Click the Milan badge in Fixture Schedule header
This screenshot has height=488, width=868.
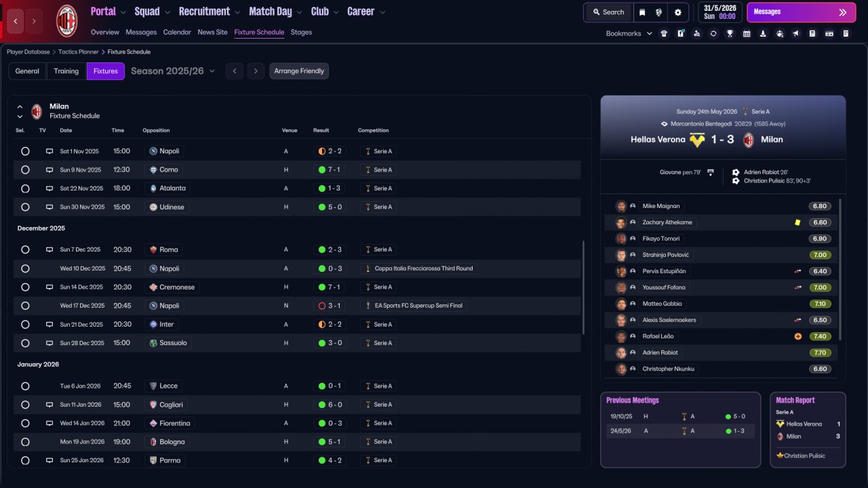tap(37, 111)
